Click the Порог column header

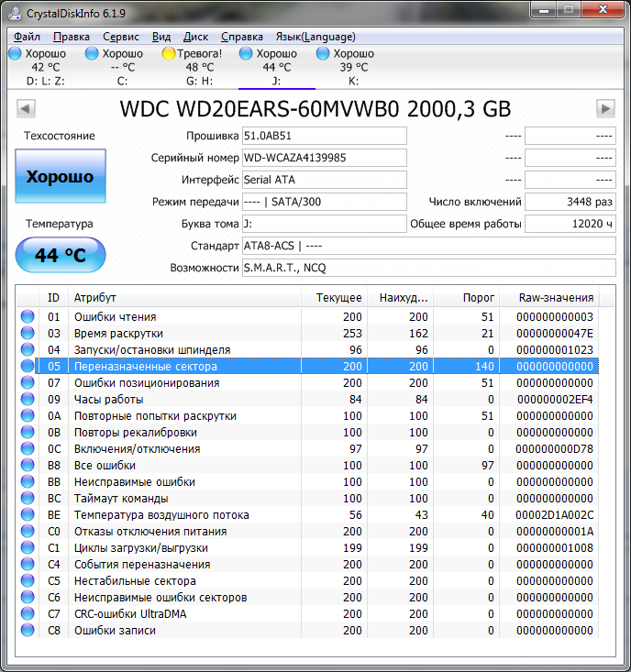467,298
